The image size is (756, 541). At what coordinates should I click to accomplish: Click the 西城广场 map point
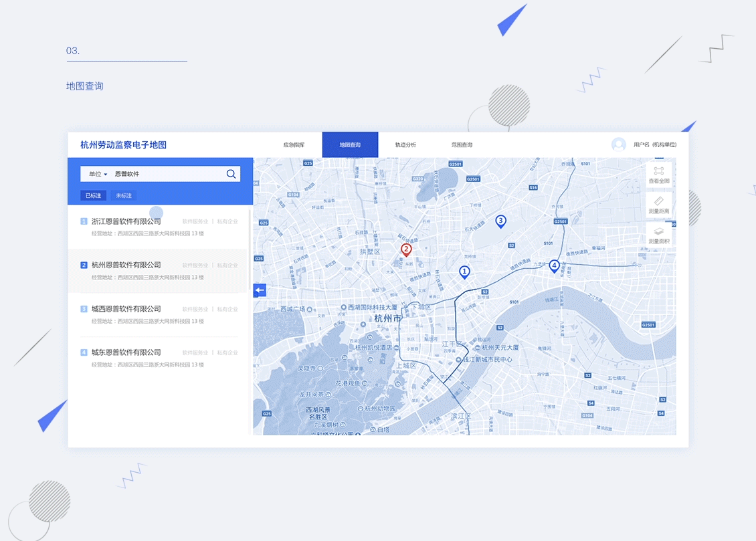pyautogui.click(x=296, y=309)
